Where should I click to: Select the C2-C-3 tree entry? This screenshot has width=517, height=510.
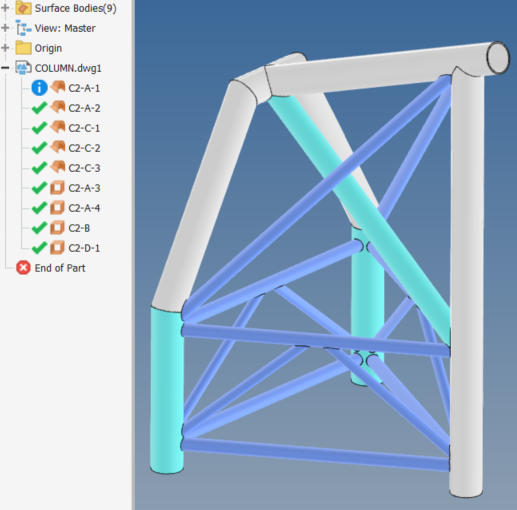click(84, 168)
